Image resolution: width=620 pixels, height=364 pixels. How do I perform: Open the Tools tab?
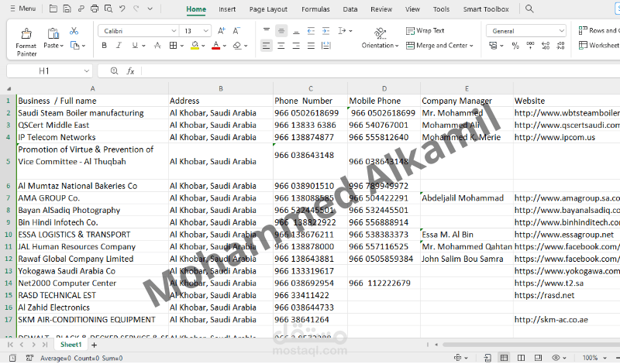coord(441,9)
